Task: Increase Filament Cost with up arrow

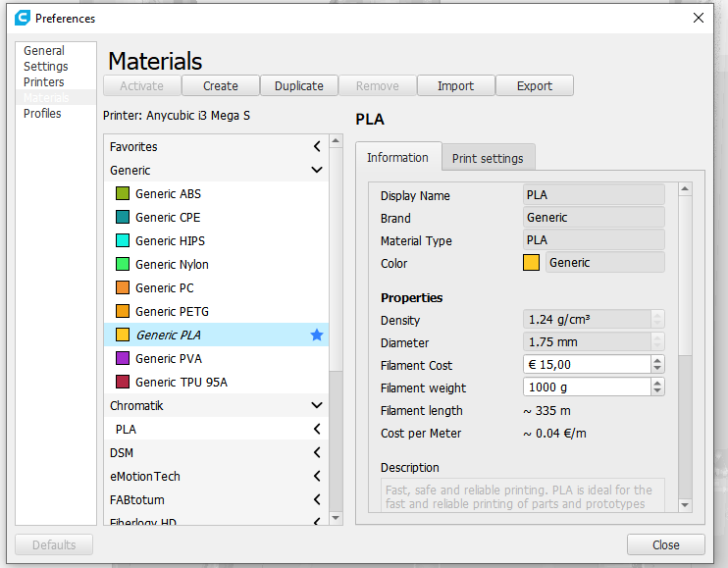Action: (657, 360)
